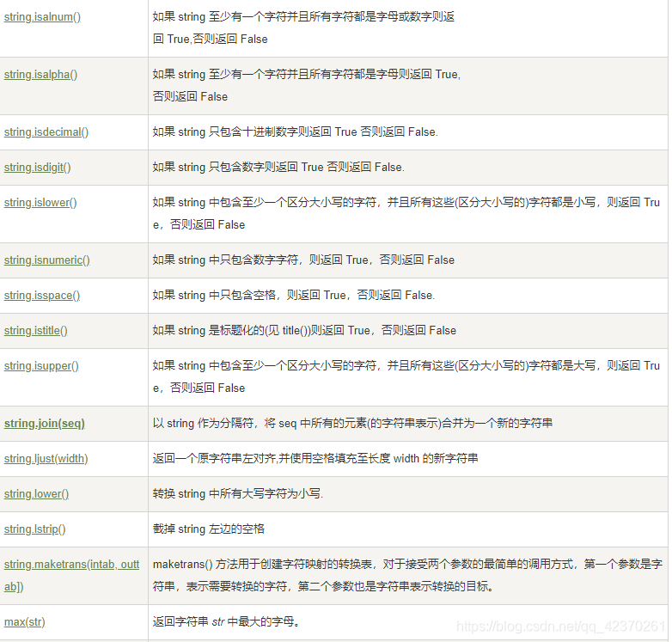Follow the string.lower() link
672x642 pixels.
coord(36,493)
